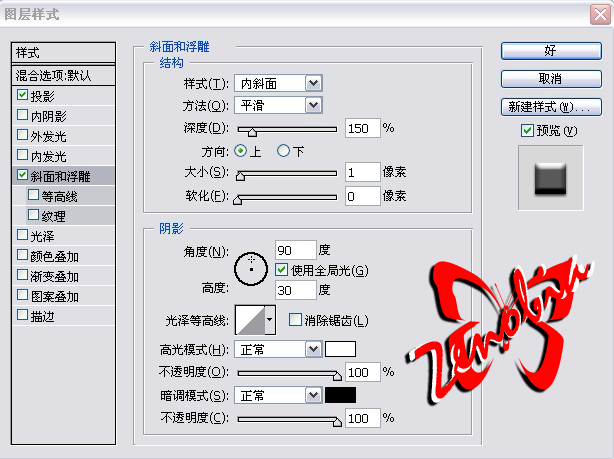This screenshot has height=459, width=614.
Task: Click the 高光模式 正常 combo box
Action: [278, 349]
